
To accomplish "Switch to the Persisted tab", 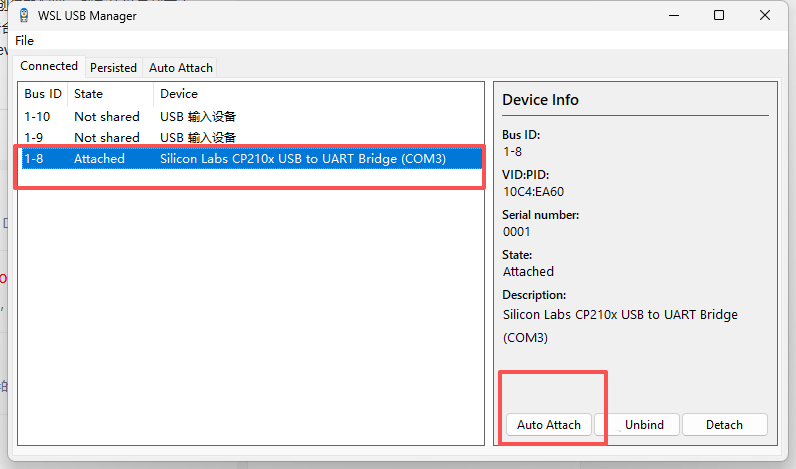I will (x=114, y=68).
